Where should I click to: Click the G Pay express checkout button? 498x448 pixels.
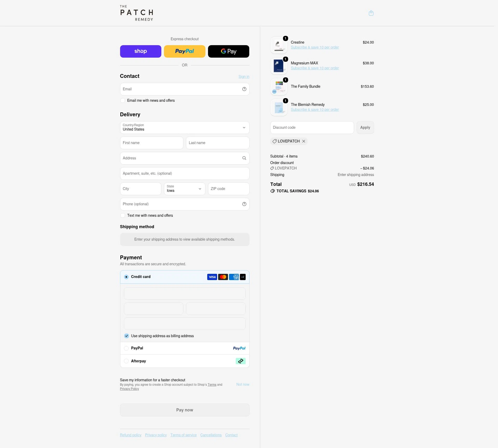(x=229, y=51)
